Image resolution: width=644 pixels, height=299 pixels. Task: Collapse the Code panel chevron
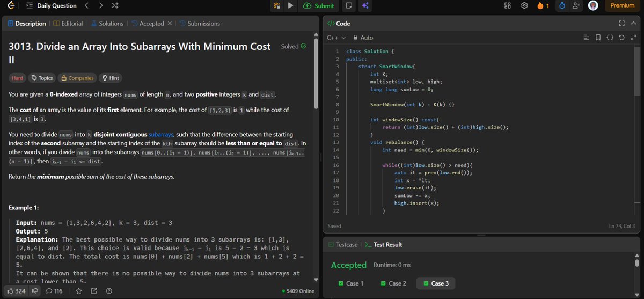634,24
